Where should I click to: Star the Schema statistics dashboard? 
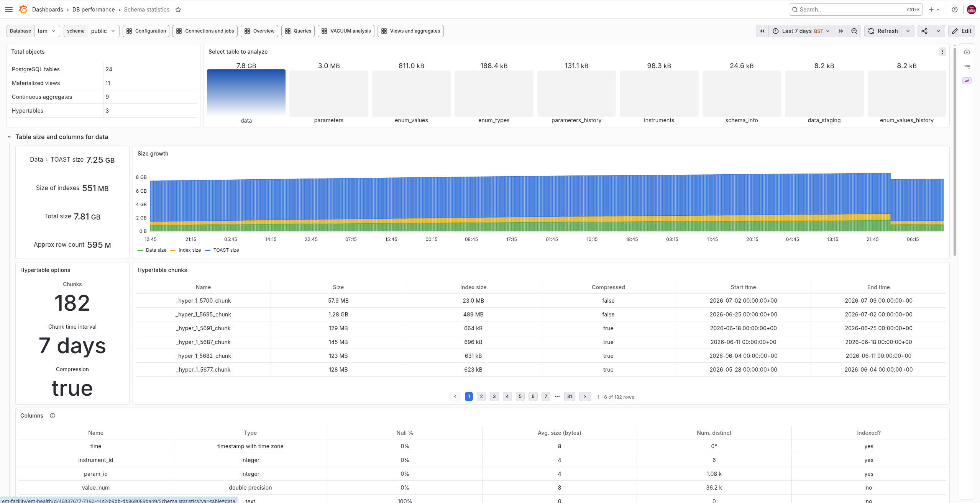coord(178,10)
